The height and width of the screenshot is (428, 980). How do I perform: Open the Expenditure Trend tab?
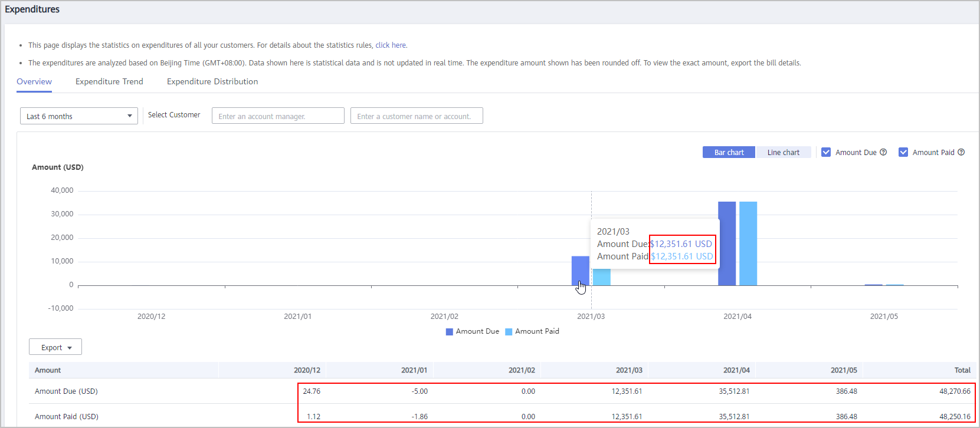109,81
